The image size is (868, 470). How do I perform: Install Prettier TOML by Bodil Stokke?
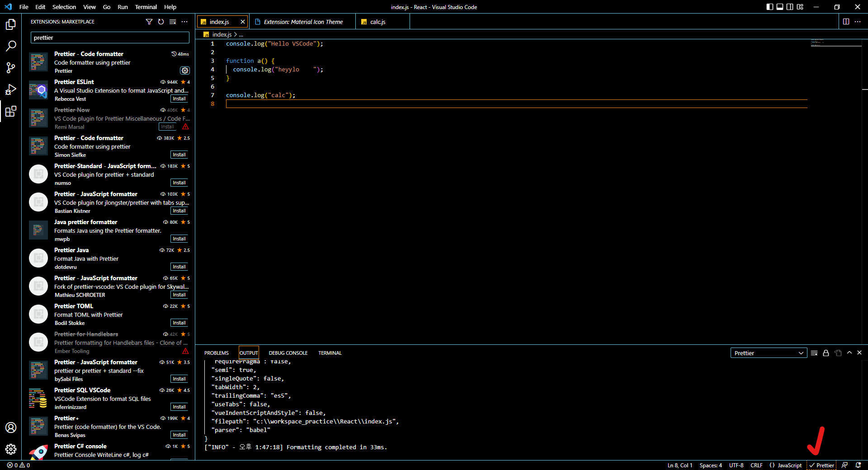(x=179, y=323)
